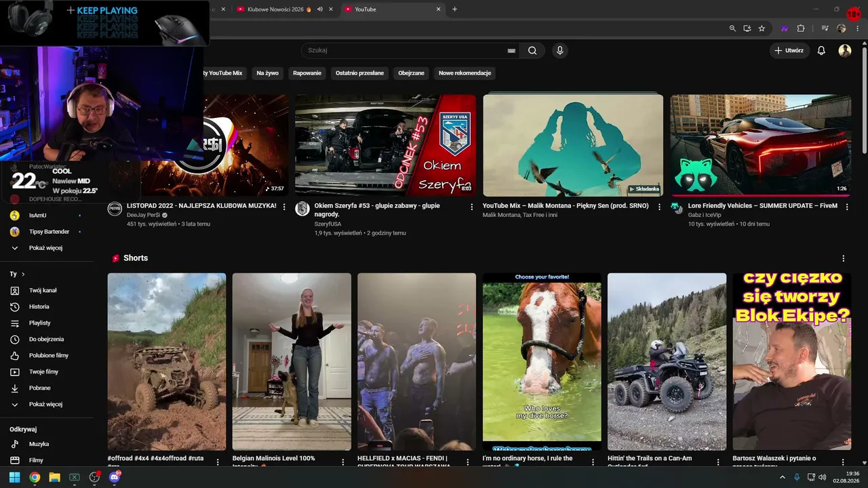This screenshot has width=868, height=488.
Task: Open Do obejrzenia watch later list
Action: pyautogui.click(x=46, y=339)
